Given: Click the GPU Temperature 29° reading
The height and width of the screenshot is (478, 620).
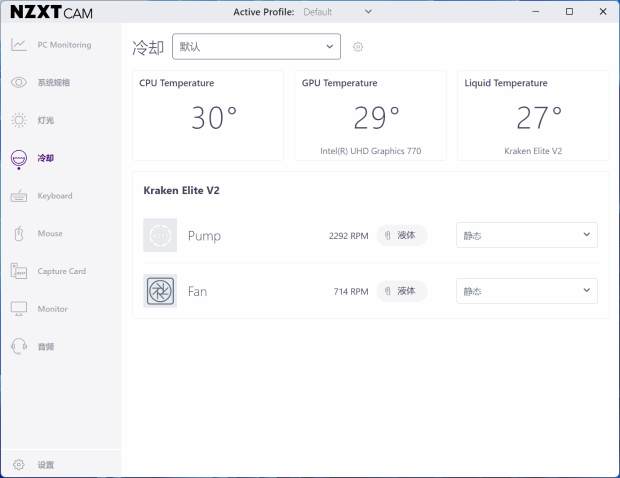Looking at the screenshot, I should pos(376,118).
